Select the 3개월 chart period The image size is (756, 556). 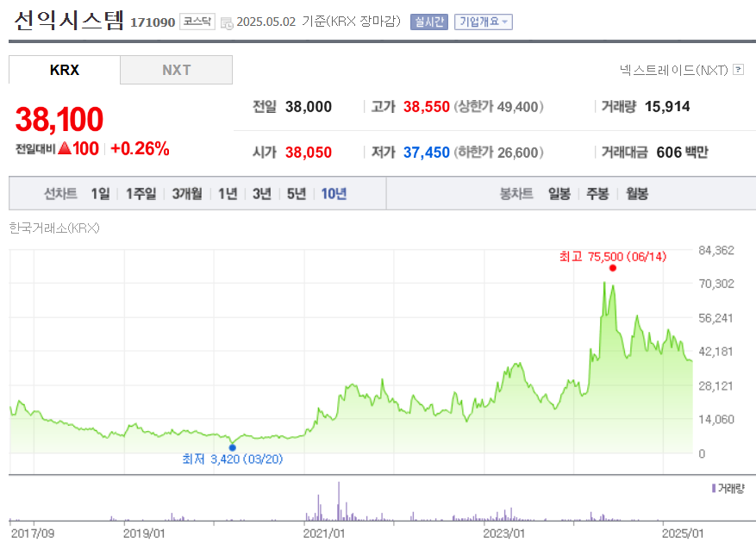[x=187, y=194]
